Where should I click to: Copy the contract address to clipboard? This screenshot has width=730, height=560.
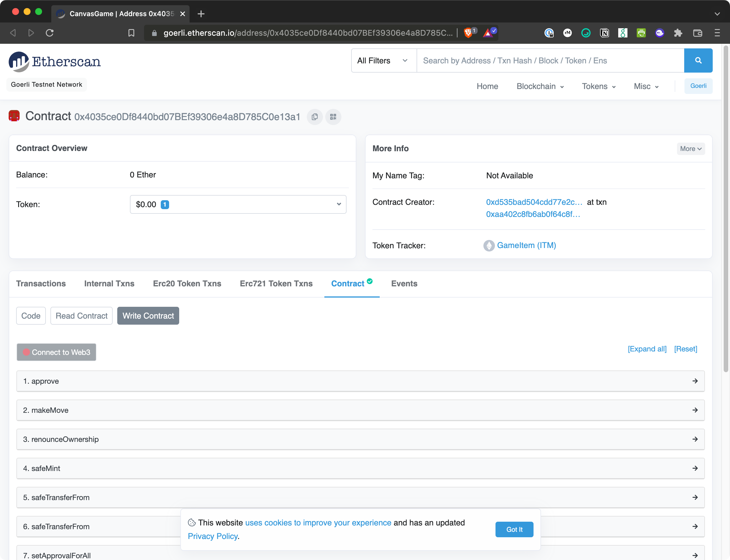tap(314, 117)
